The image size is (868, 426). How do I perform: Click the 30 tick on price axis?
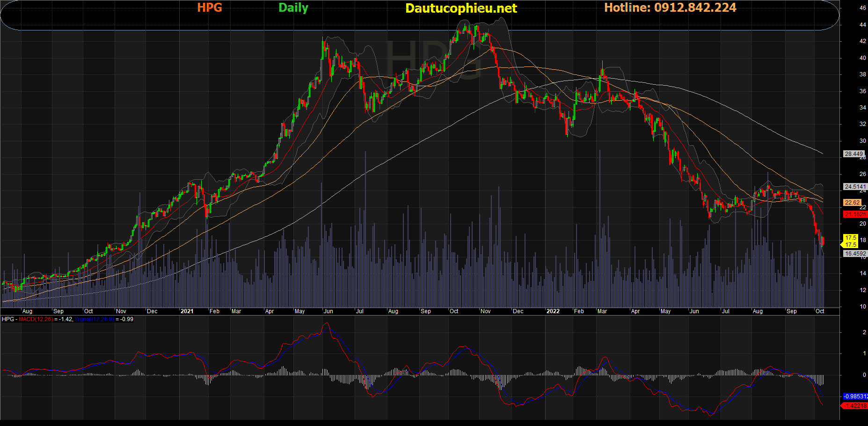863,141
